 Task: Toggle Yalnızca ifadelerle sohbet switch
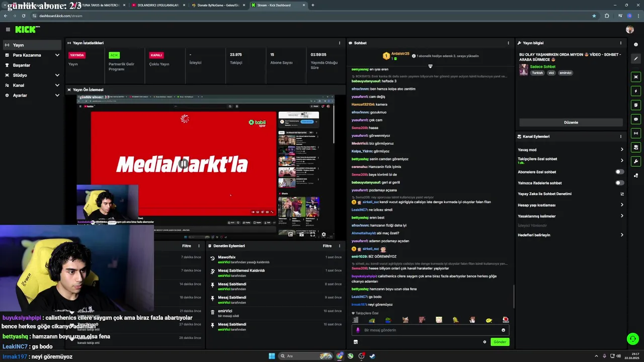[619, 183]
